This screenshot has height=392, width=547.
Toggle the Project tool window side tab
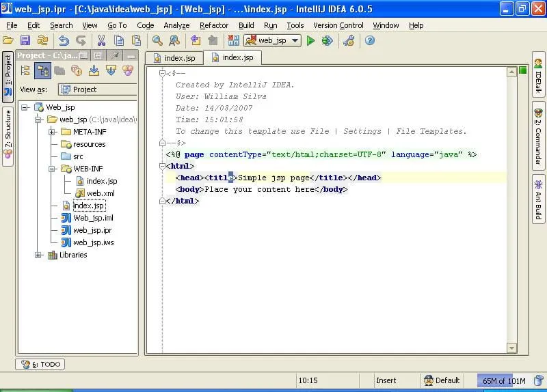(8, 76)
